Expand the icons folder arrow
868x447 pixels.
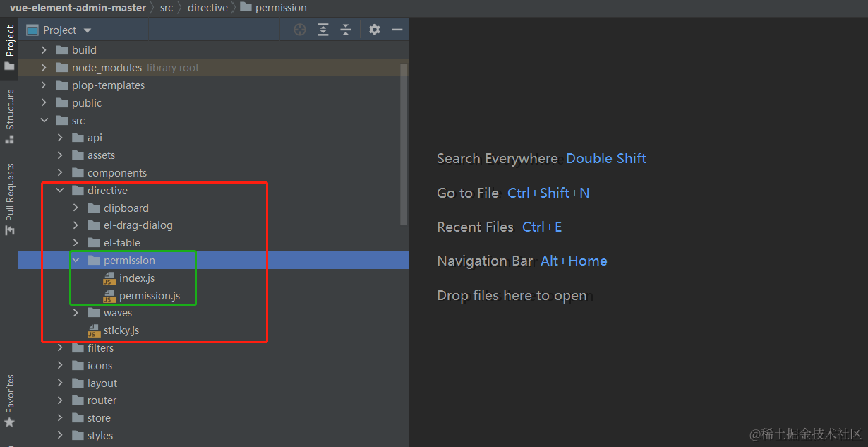coord(60,366)
